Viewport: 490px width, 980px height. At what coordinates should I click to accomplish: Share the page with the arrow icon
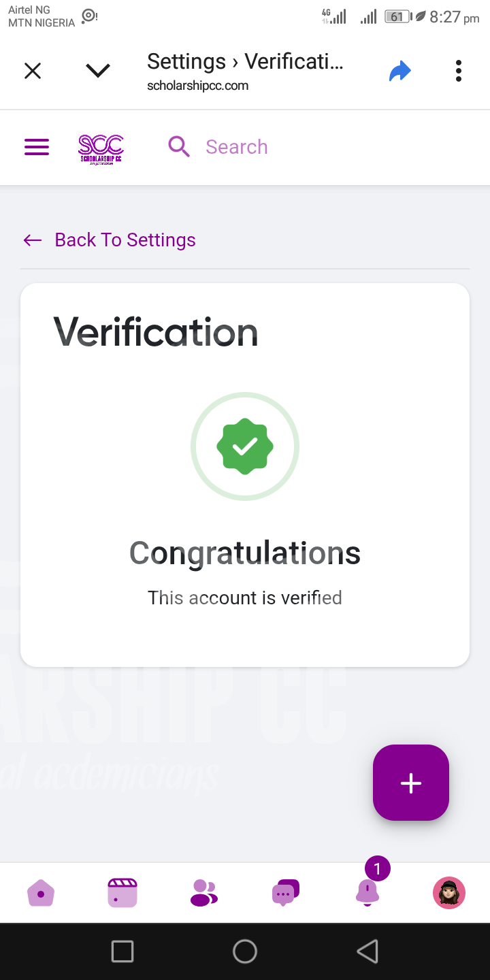coord(400,71)
